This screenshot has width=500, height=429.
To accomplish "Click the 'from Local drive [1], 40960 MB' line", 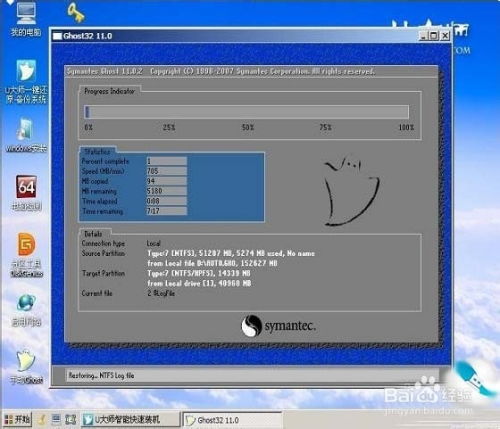I will click(199, 283).
